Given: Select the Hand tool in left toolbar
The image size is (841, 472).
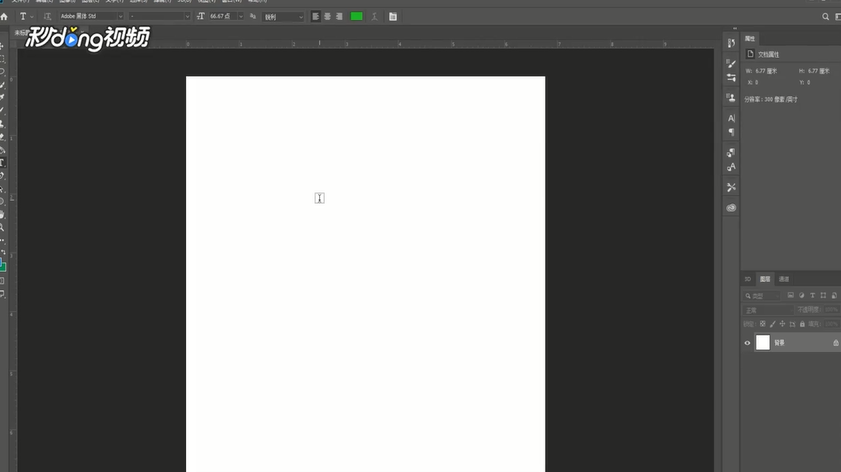Looking at the screenshot, I should tap(3, 215).
